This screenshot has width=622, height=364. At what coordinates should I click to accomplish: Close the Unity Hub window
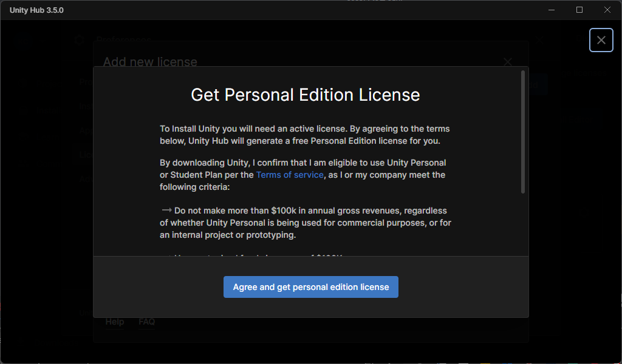(x=607, y=10)
